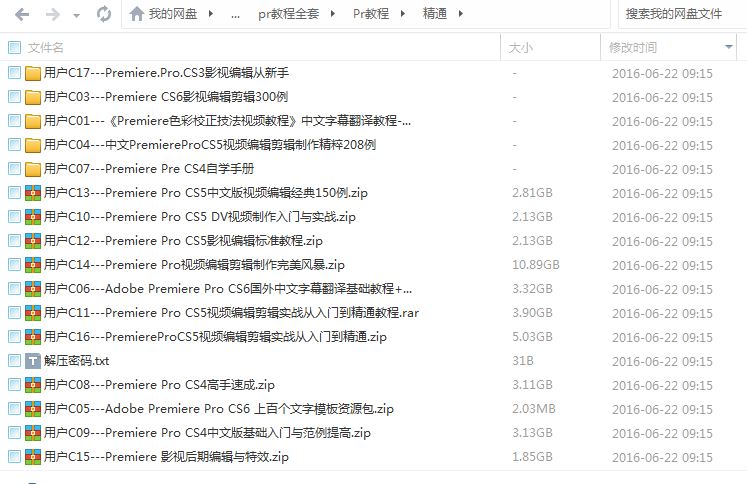Click the zip archive icon for 用户C13

[x=33, y=193]
